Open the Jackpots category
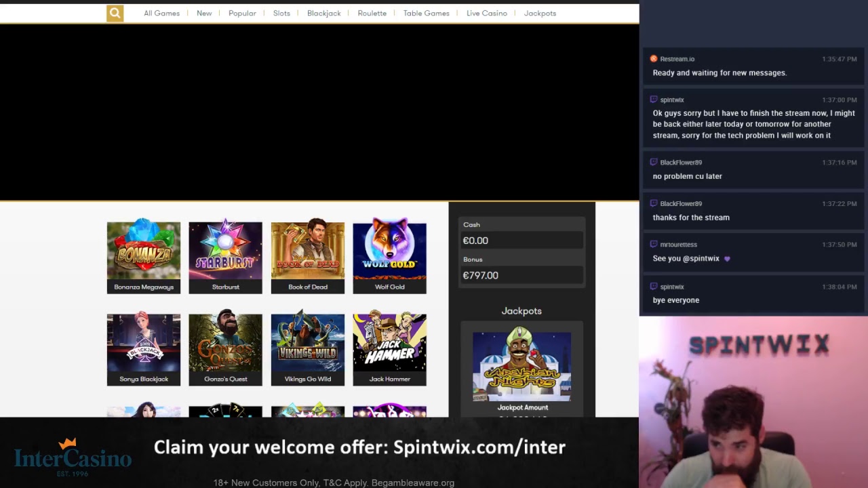 [x=540, y=13]
